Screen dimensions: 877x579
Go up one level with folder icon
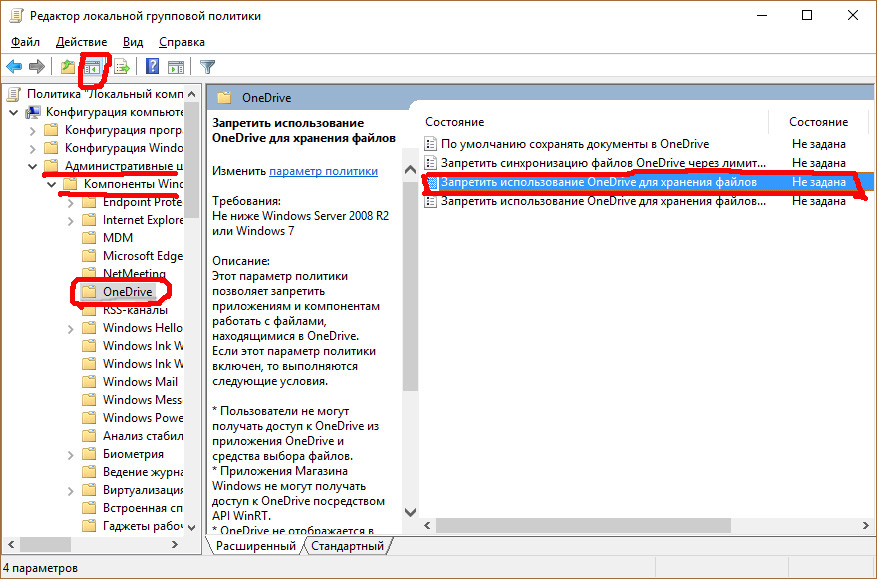(x=68, y=67)
